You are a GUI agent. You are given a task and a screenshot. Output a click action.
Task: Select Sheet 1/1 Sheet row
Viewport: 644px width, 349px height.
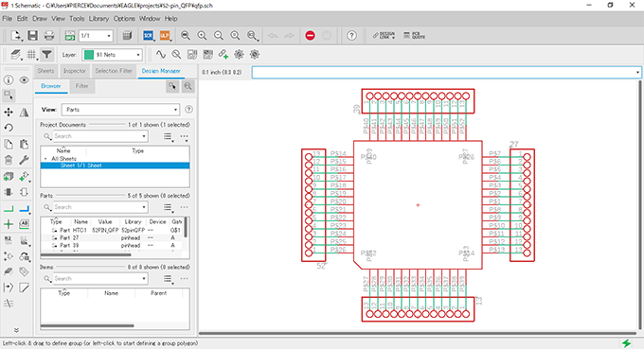point(115,166)
